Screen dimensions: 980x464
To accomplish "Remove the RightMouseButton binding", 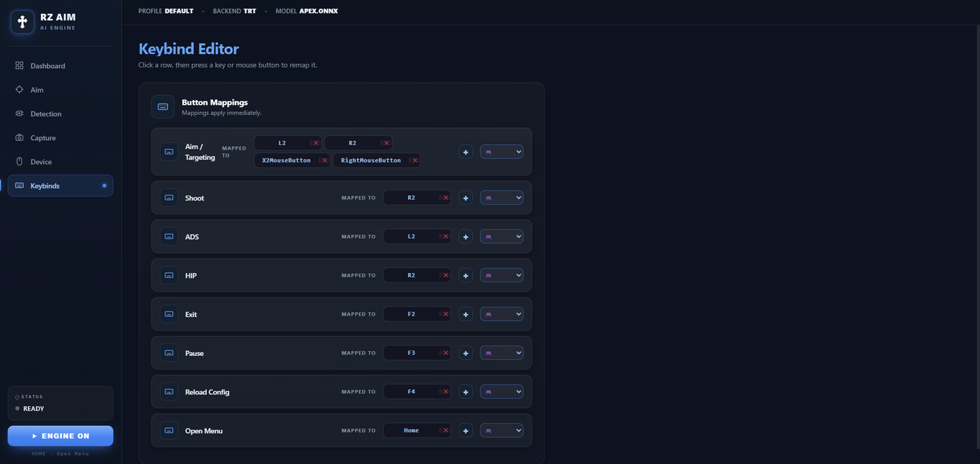I will 414,161.
